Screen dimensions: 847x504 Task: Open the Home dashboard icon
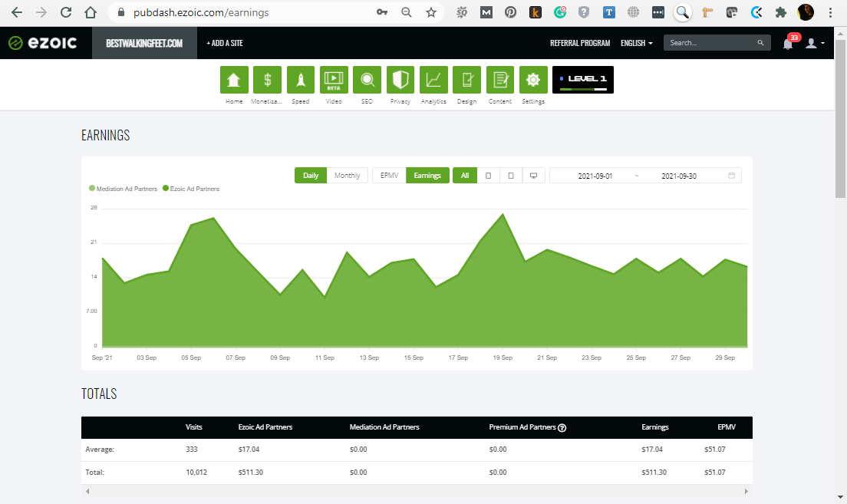(x=234, y=80)
